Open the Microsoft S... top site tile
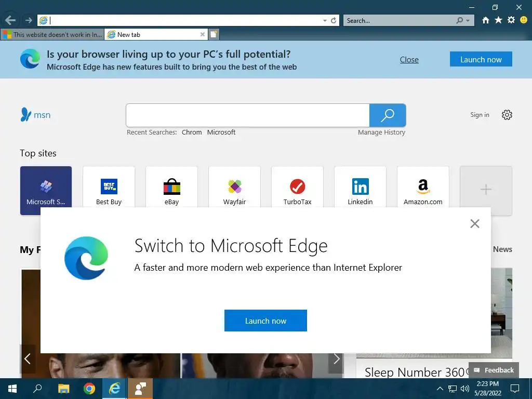The width and height of the screenshot is (532, 399). click(46, 190)
